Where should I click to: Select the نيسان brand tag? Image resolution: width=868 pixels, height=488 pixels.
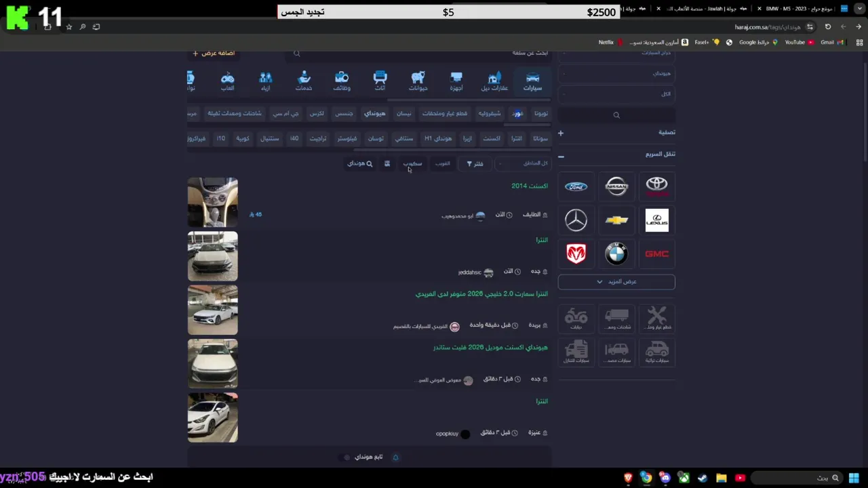(403, 113)
